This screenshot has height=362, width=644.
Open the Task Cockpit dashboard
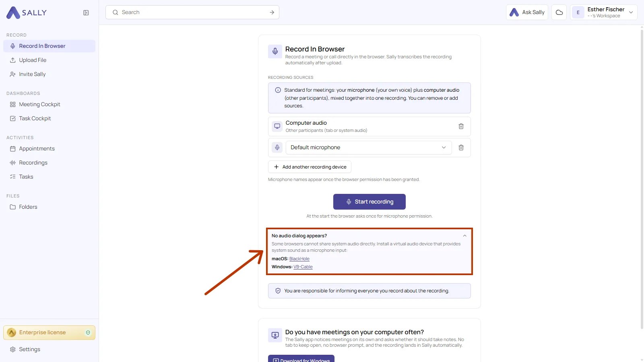pos(49,119)
